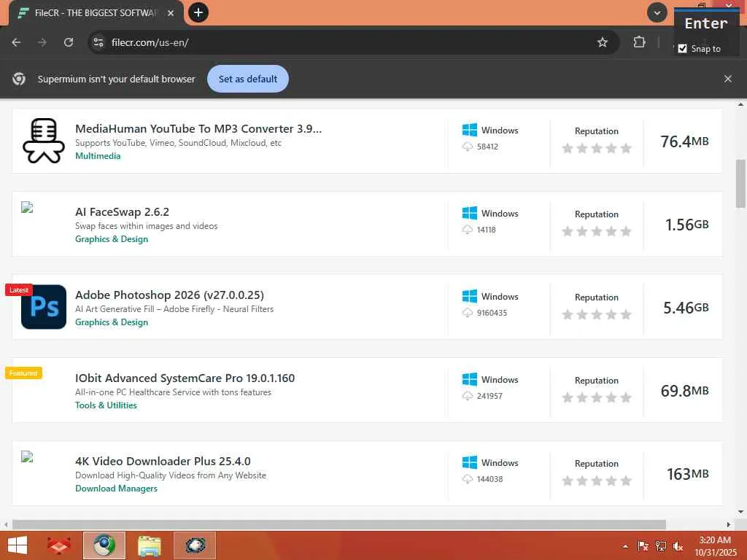Open the Multimedia category link
This screenshot has height=560, width=747.
pos(98,156)
